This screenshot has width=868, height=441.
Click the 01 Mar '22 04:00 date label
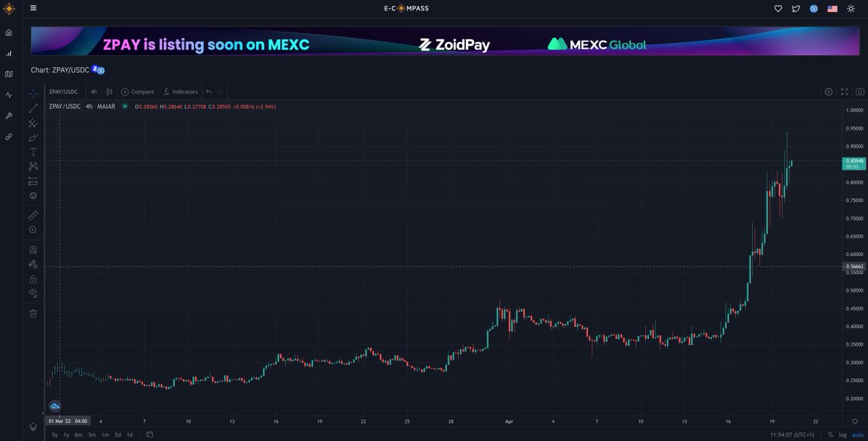point(68,420)
